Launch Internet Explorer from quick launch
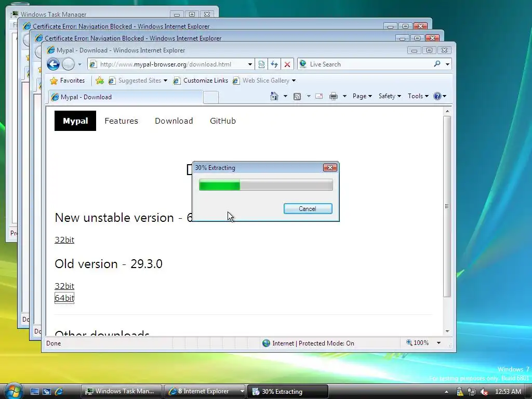The width and height of the screenshot is (532, 399). click(x=59, y=391)
